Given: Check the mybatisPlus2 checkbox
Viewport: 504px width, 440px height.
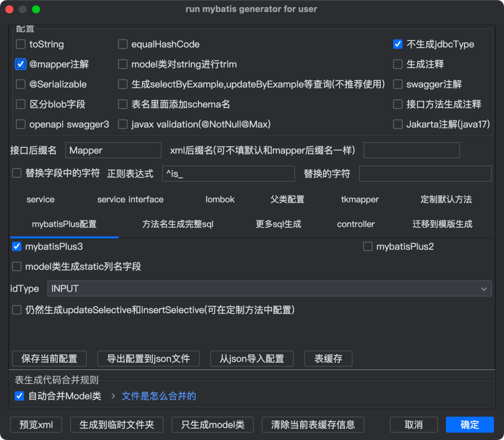Looking at the screenshot, I should point(368,246).
